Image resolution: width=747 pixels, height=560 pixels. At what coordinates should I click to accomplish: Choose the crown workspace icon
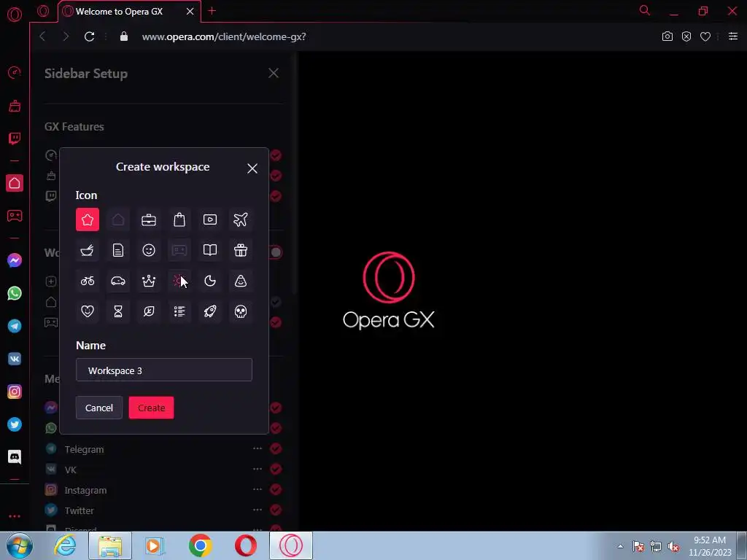[x=149, y=281]
